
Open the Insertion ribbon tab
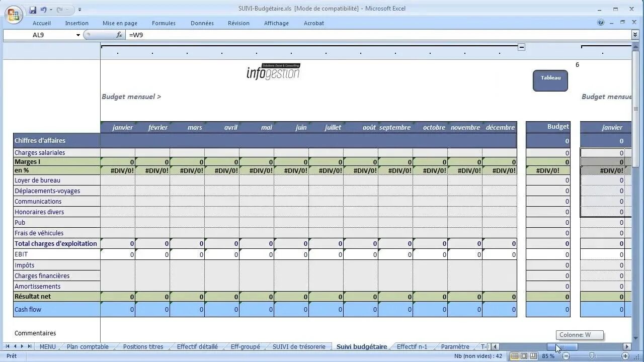[x=76, y=23]
